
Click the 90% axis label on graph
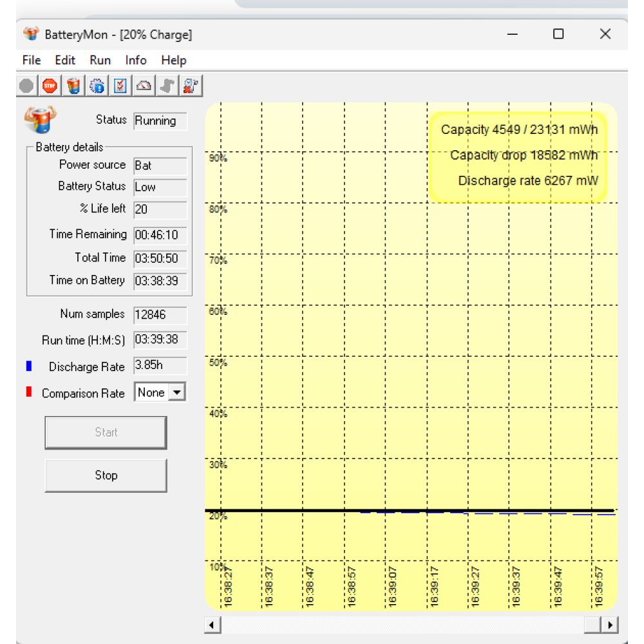tap(218, 158)
